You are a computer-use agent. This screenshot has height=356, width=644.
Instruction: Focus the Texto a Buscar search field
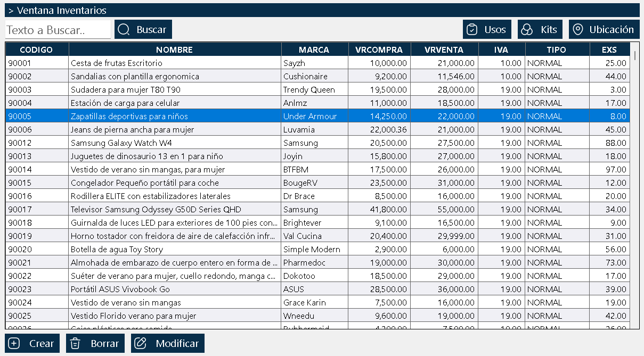(58, 30)
